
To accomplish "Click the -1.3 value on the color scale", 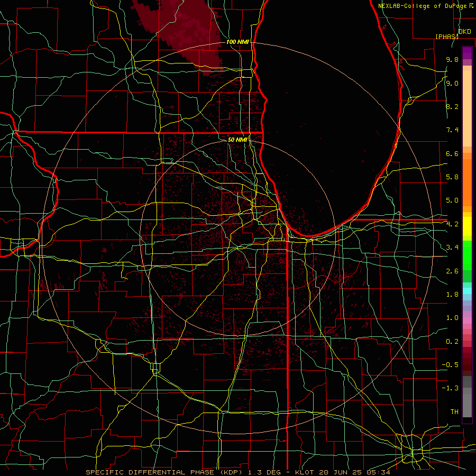I will coord(450,388).
